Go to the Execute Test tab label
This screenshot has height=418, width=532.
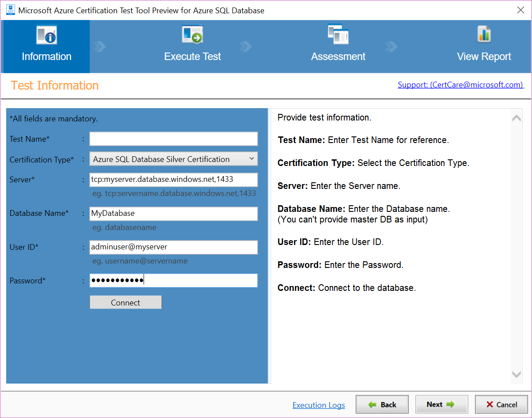(192, 56)
